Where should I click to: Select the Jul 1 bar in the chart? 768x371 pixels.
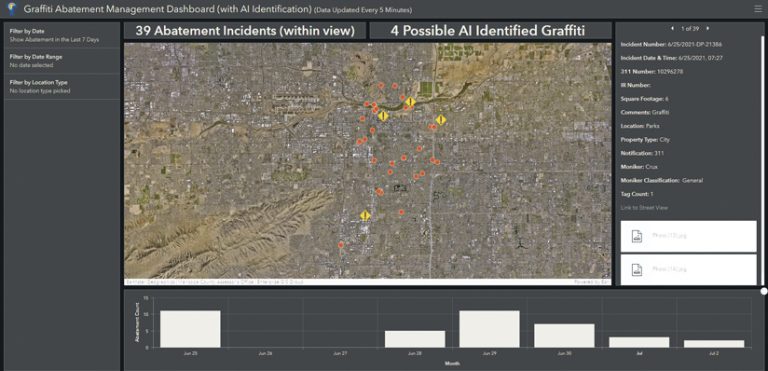(639, 342)
